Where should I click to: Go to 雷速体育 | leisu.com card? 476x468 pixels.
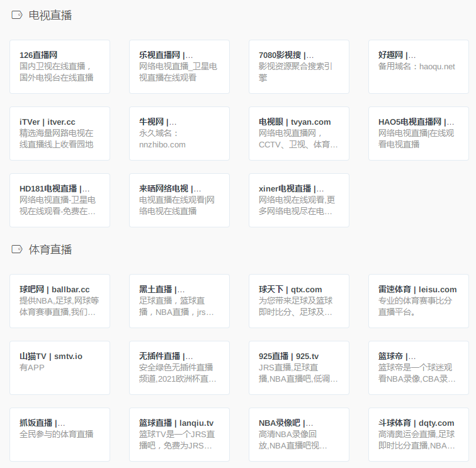(419, 301)
